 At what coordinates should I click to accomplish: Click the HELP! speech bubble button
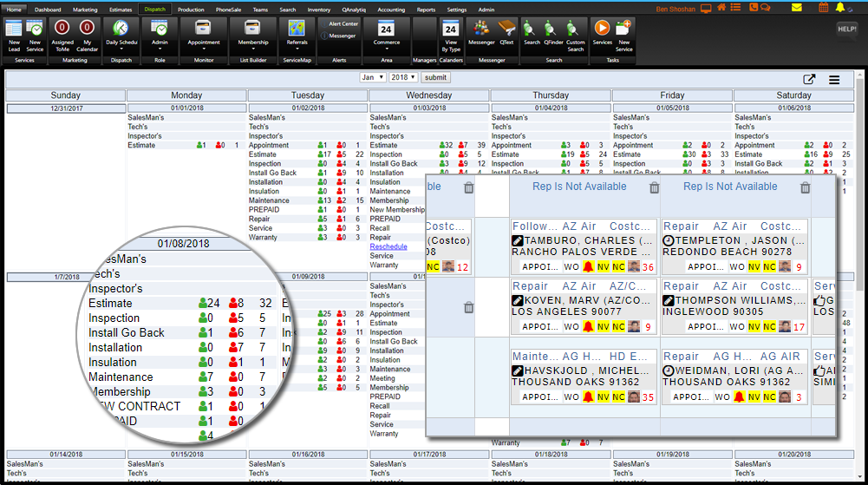point(846,29)
